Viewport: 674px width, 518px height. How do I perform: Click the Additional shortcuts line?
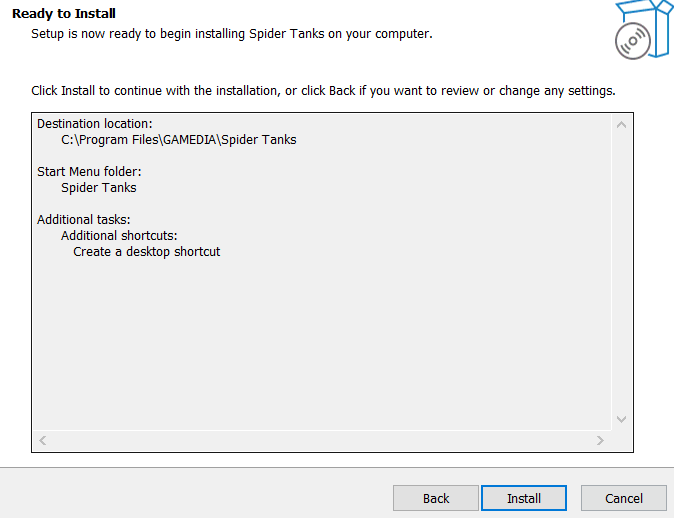(119, 236)
